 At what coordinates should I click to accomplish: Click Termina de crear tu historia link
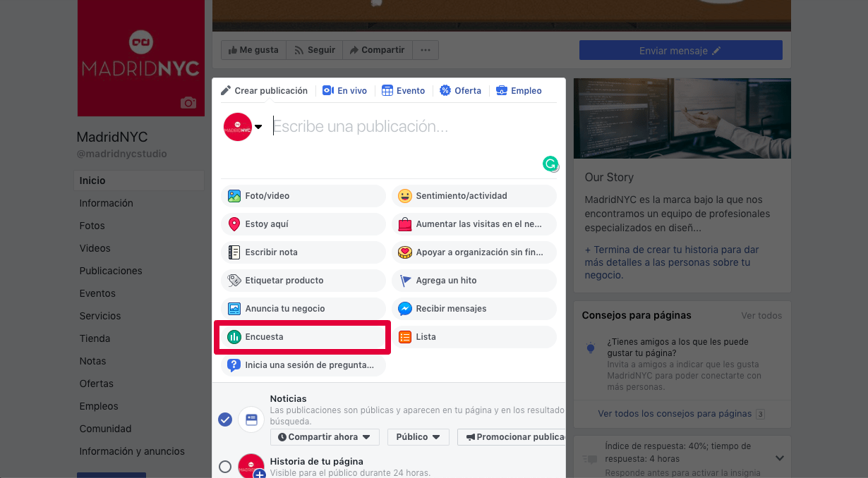tap(672, 262)
